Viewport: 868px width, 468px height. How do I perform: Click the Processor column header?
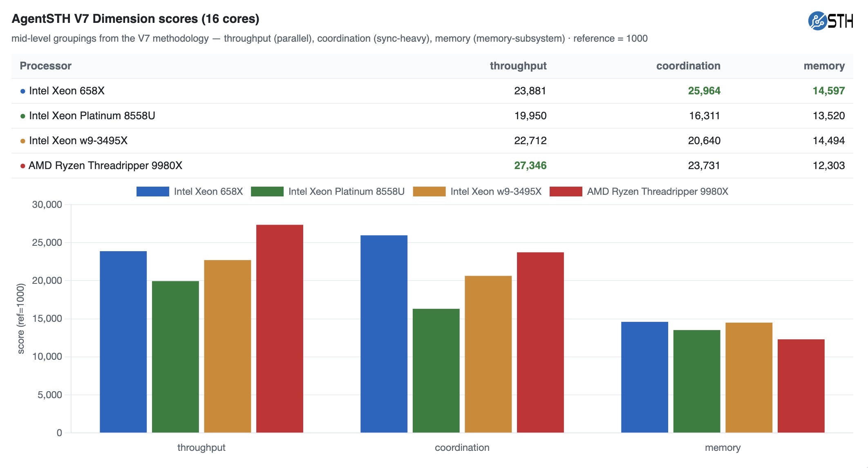[x=46, y=66]
